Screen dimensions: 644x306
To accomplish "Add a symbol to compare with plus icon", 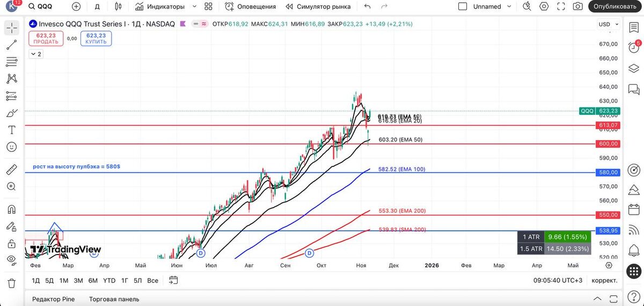I will 76,6.
